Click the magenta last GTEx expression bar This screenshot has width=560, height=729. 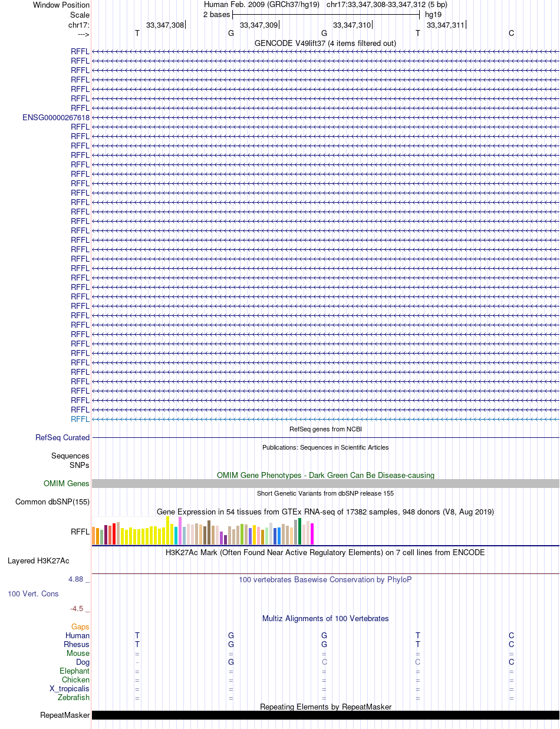pyautogui.click(x=312, y=534)
